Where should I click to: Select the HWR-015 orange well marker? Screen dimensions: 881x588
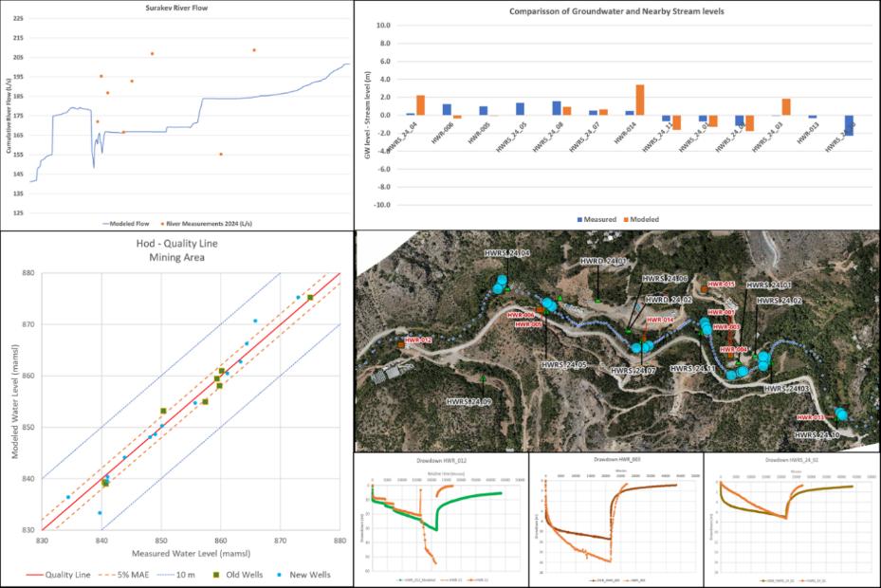(x=704, y=289)
